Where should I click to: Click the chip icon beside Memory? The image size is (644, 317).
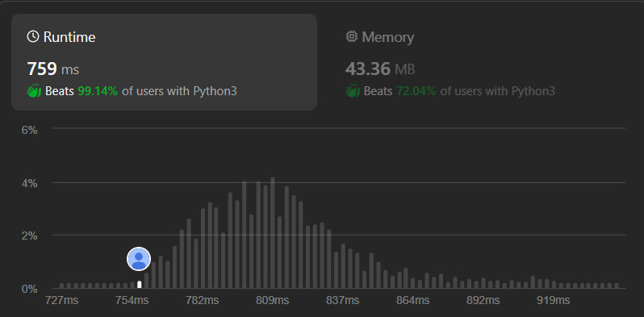(x=351, y=36)
